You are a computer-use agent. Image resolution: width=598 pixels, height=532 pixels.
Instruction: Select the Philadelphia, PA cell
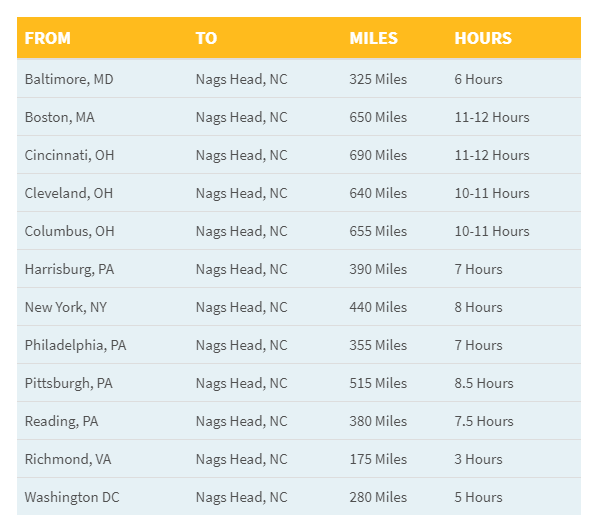click(76, 345)
